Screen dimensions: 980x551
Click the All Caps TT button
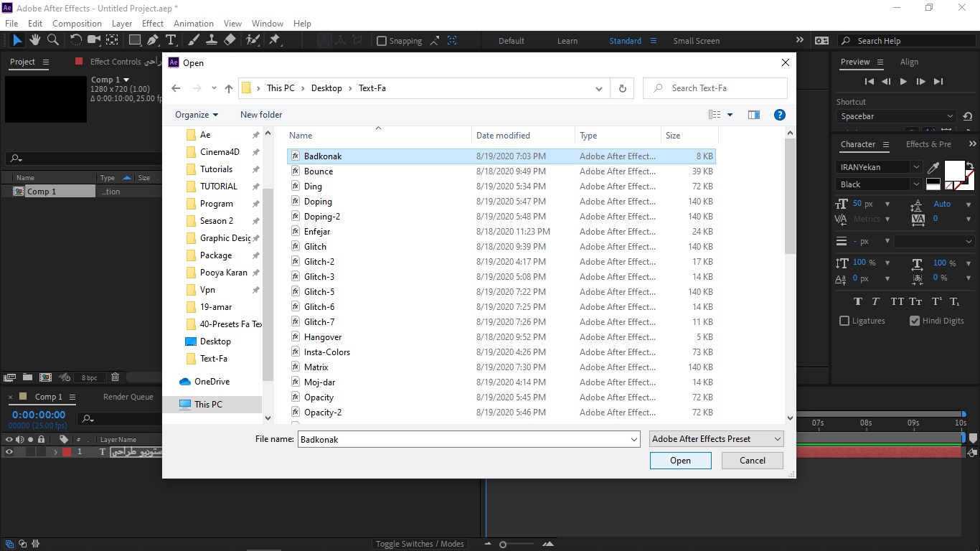tap(897, 301)
